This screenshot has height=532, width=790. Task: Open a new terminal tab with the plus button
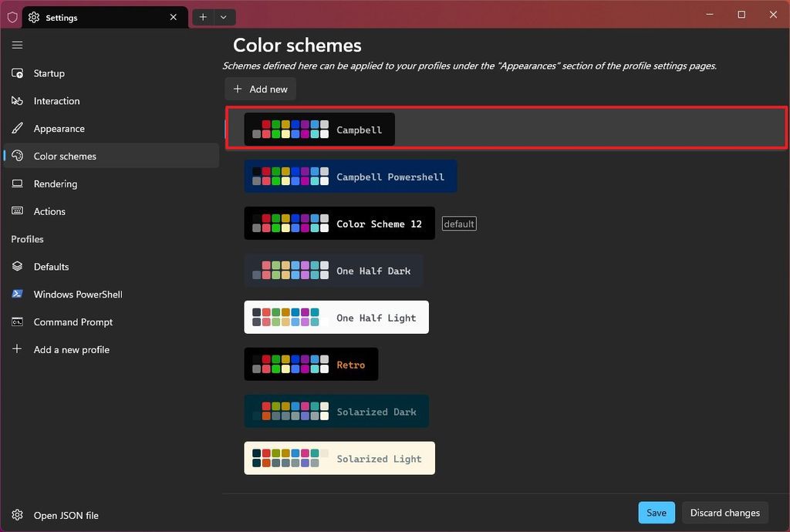click(202, 16)
